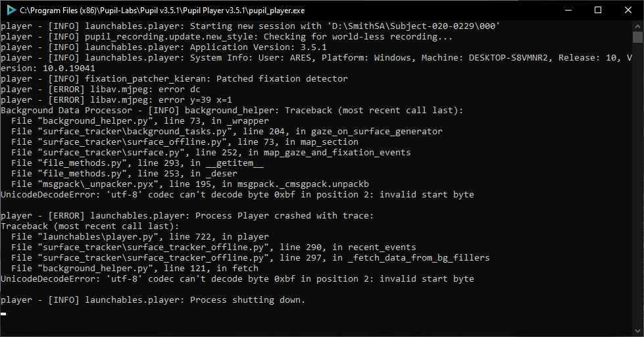Click the blinking cursor at console bottom
The image size is (644, 337).
[x=3, y=314]
